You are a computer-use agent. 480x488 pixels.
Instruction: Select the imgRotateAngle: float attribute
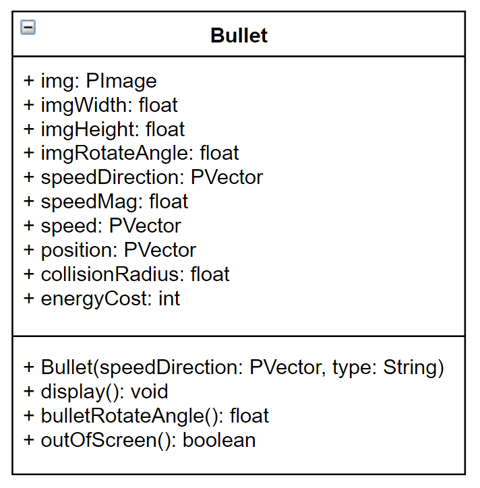point(131,153)
